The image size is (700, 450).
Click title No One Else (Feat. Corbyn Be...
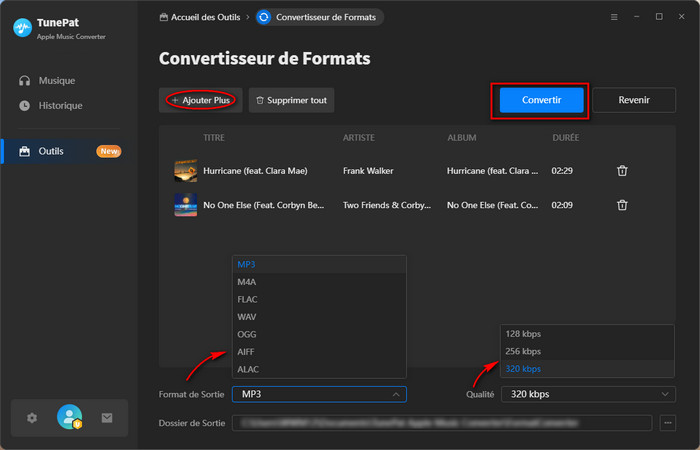tap(263, 205)
